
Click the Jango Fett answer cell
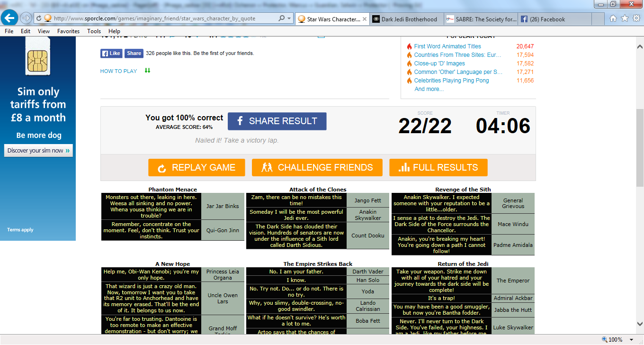pyautogui.click(x=368, y=200)
